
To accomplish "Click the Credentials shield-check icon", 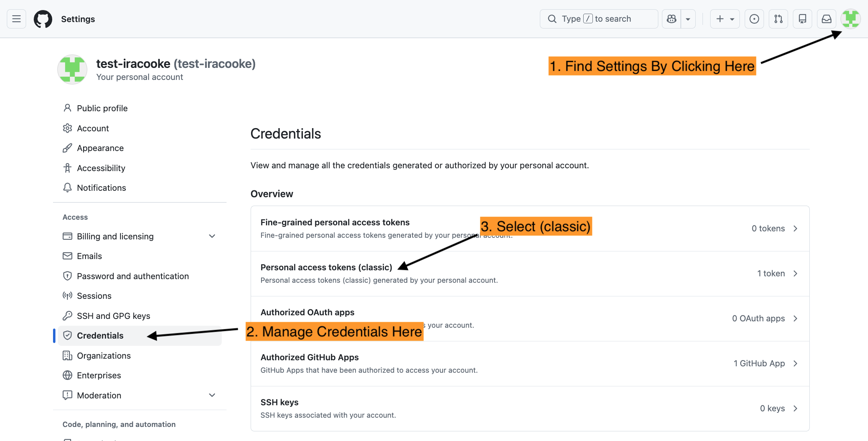I will 67,335.
